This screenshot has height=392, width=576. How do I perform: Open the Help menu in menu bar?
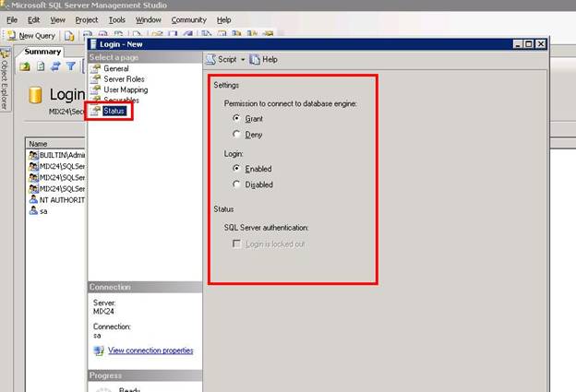click(x=223, y=19)
